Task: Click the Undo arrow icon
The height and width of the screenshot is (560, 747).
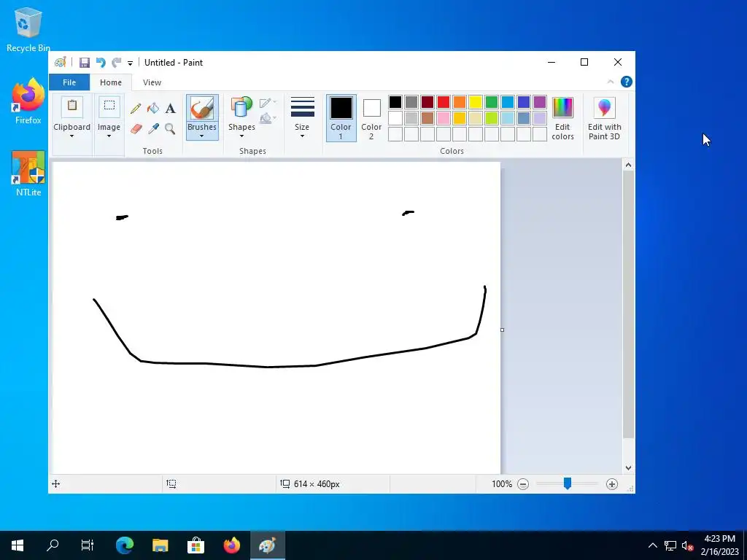Action: (x=101, y=63)
